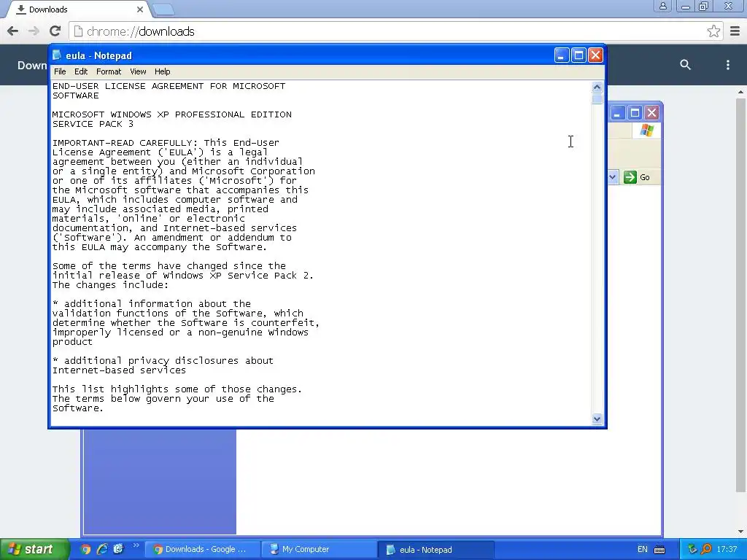Close the My Computer window

(x=651, y=113)
